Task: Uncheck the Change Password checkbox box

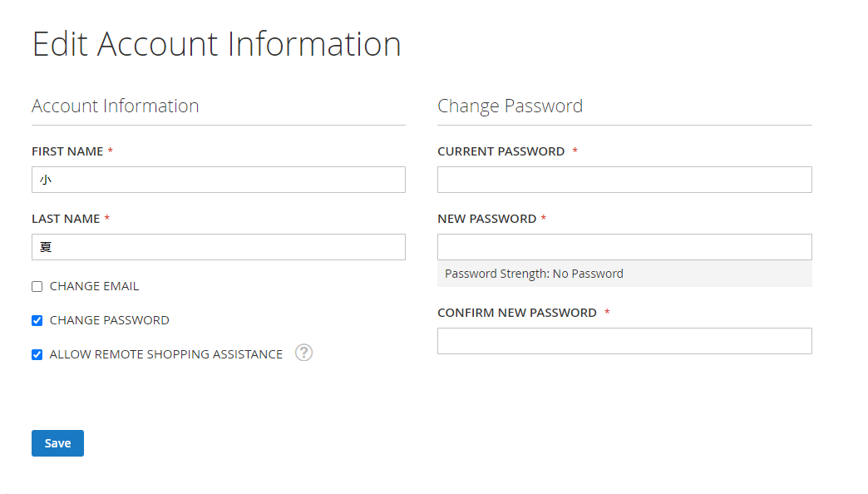Action: click(x=37, y=321)
